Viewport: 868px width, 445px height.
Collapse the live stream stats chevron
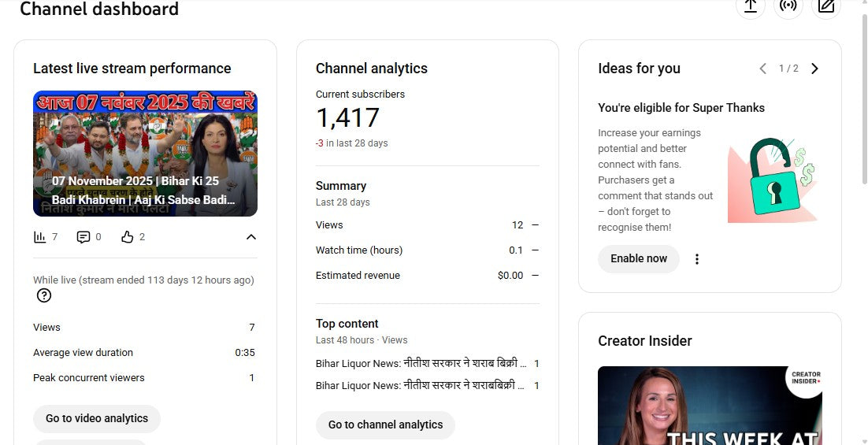coord(250,237)
